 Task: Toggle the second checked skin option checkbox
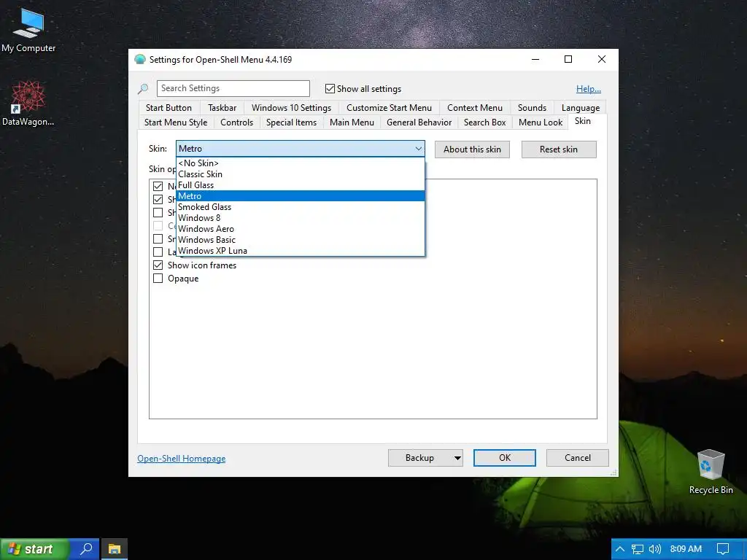158,200
